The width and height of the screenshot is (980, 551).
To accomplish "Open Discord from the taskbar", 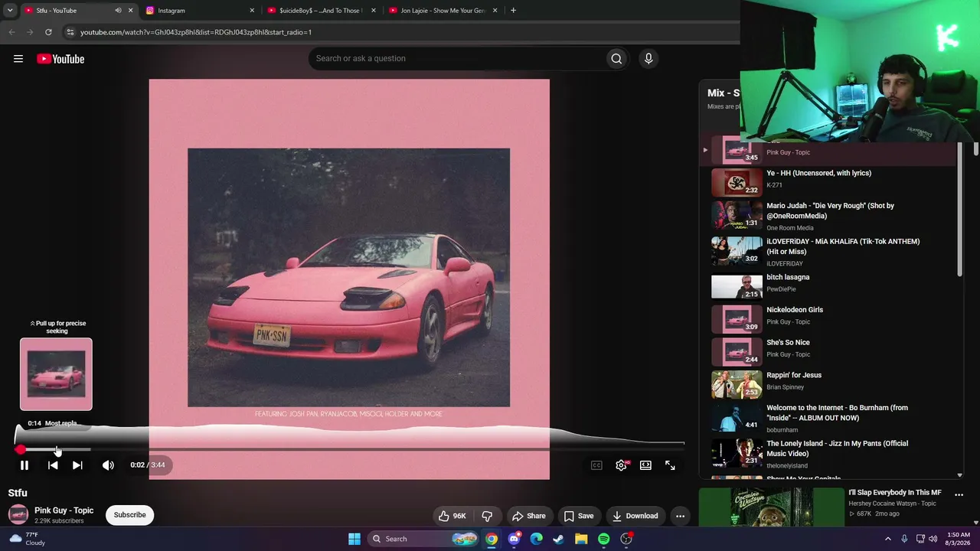I will coord(514,539).
